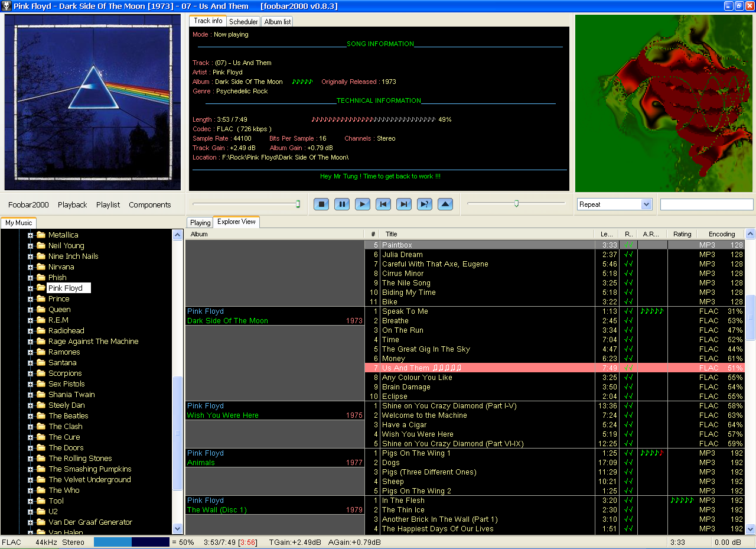Click the Play button

(363, 204)
